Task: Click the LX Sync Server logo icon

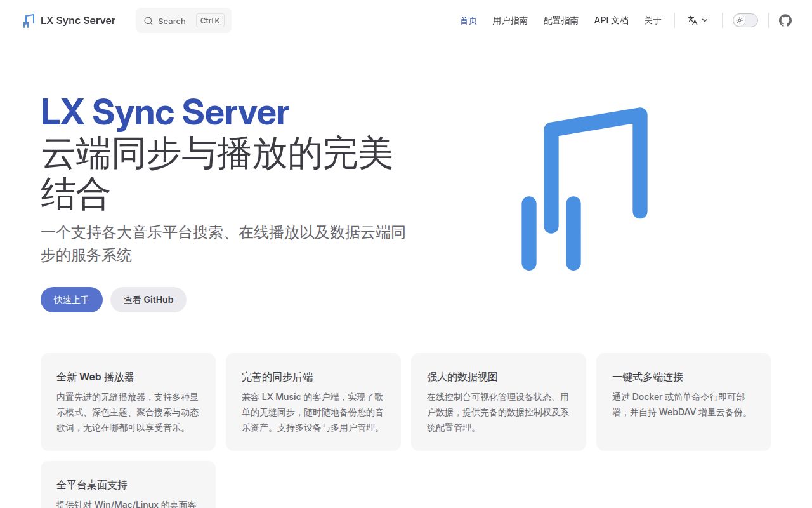Action: (29, 20)
